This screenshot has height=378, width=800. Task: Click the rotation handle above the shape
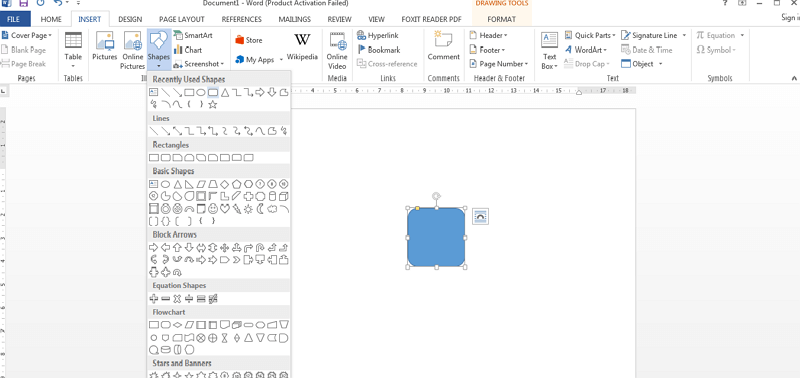click(436, 195)
